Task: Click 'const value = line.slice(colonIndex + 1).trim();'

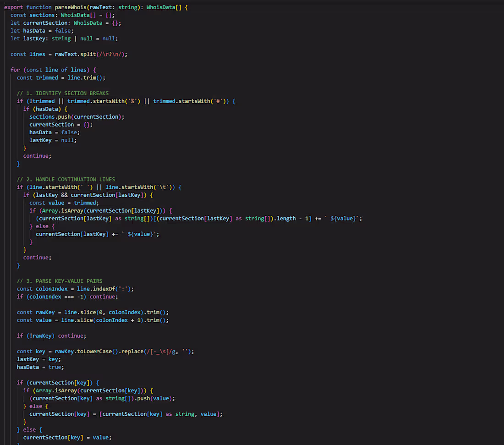Action: tap(93, 320)
